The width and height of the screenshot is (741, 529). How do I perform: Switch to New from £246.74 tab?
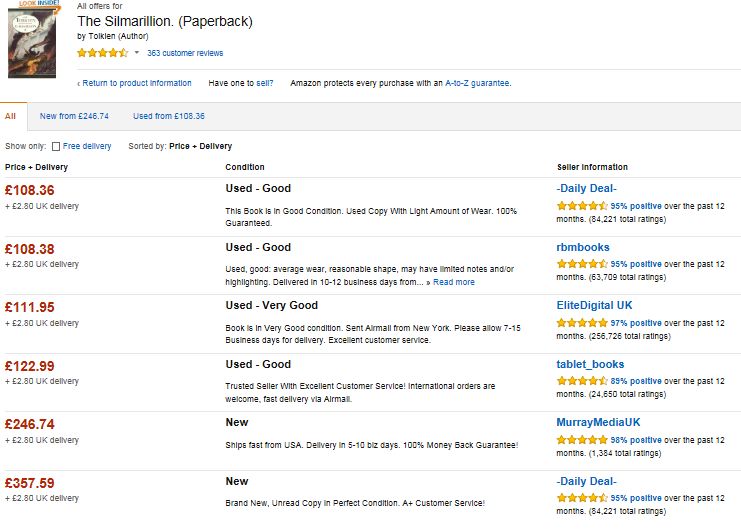pos(74,116)
